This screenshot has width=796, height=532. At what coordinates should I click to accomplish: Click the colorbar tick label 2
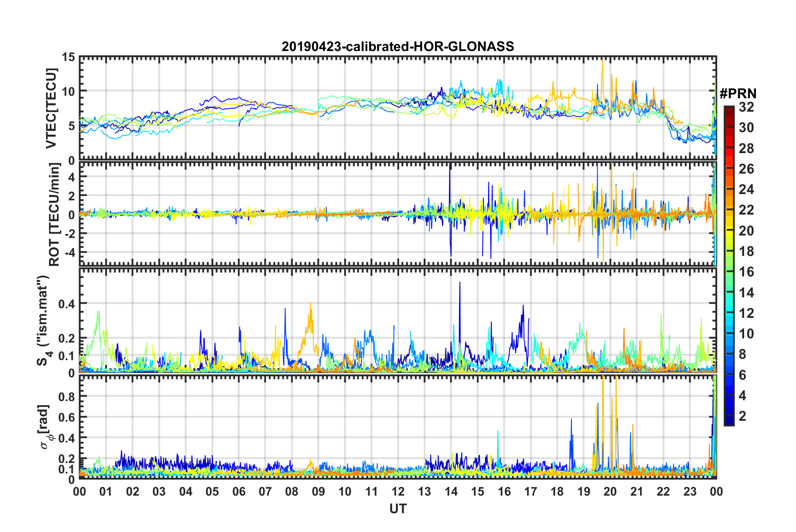click(742, 416)
